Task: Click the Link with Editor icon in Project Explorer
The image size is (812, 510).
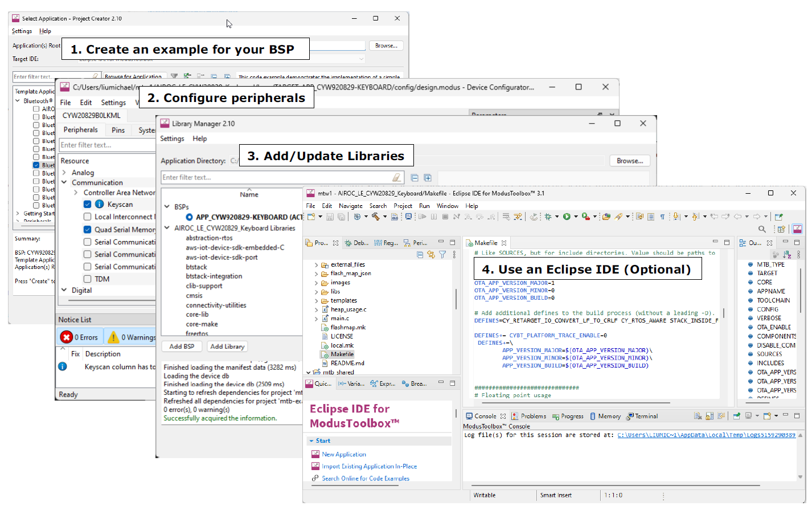Action: pos(431,255)
